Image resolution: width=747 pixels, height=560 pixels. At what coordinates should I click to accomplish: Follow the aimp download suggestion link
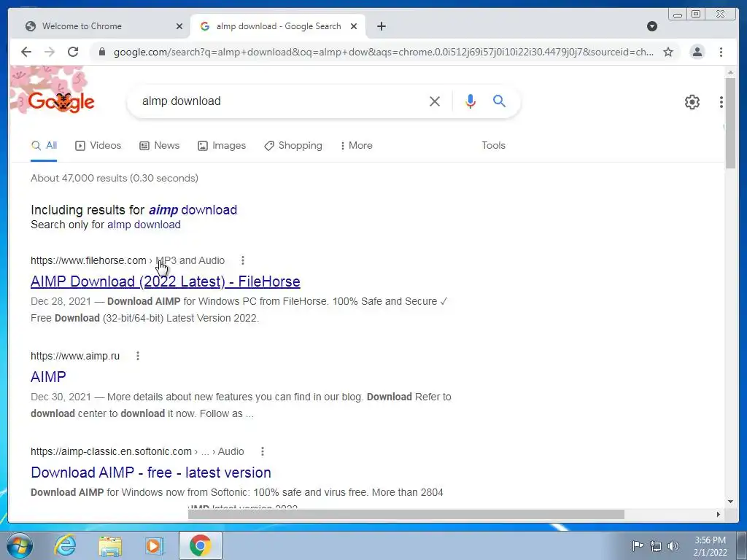[193, 210]
